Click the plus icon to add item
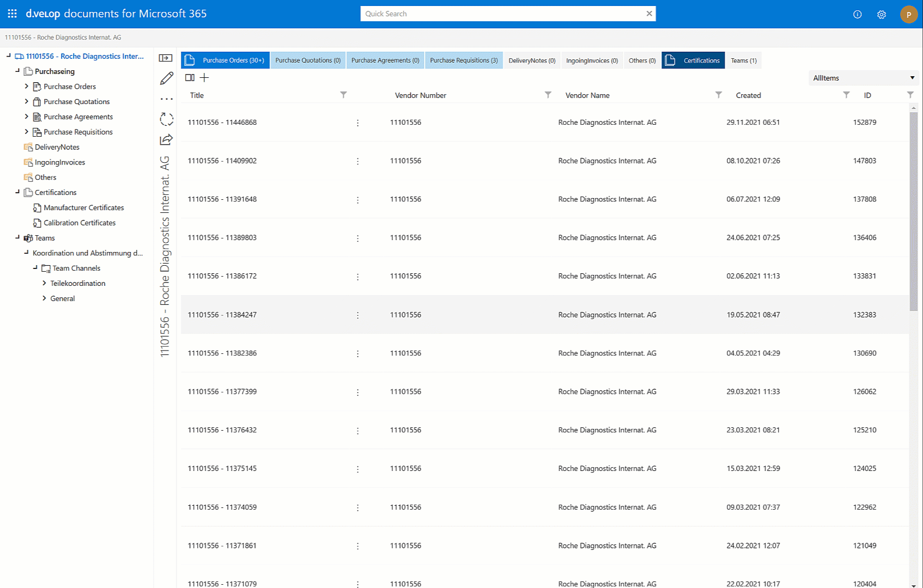Screen dimensions: 923x588 pos(204,78)
